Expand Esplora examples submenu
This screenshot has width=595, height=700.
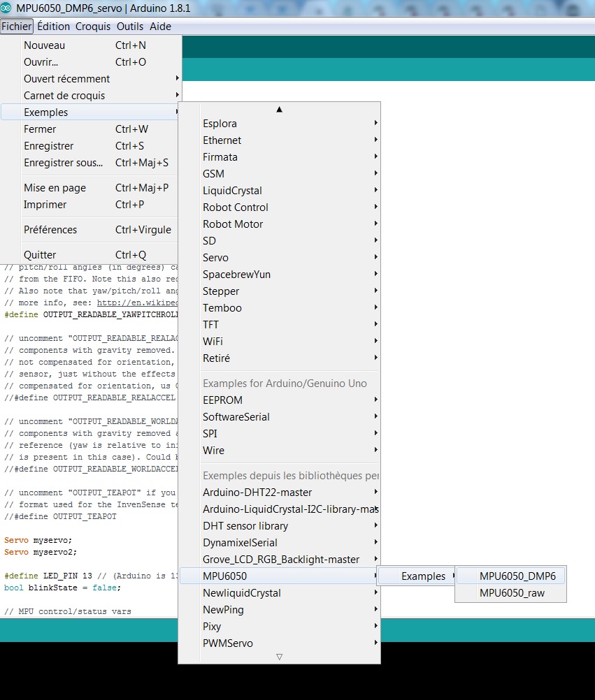280,123
